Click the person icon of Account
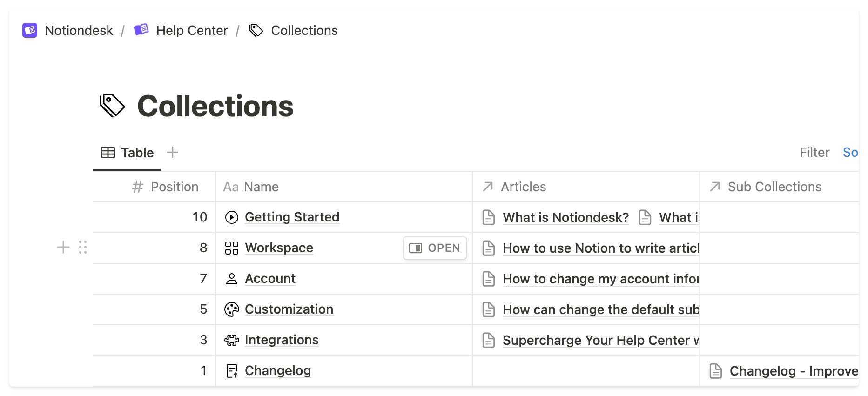 pyautogui.click(x=232, y=279)
